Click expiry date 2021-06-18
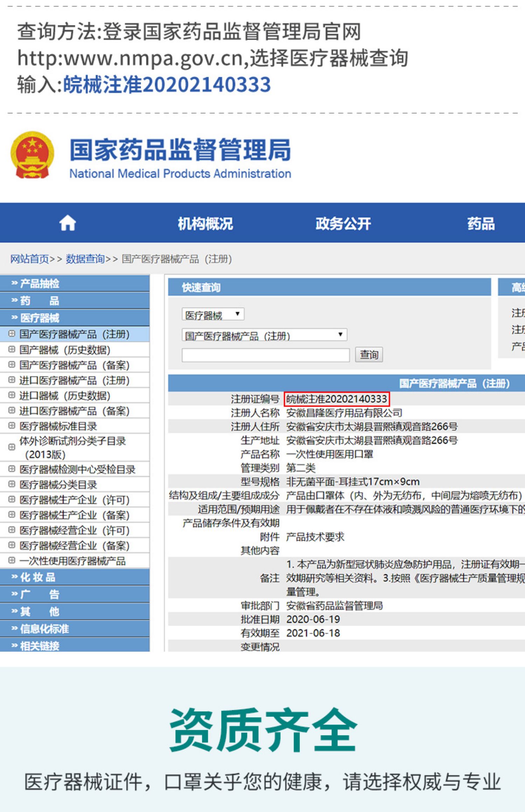525x812 pixels. pyautogui.click(x=313, y=633)
